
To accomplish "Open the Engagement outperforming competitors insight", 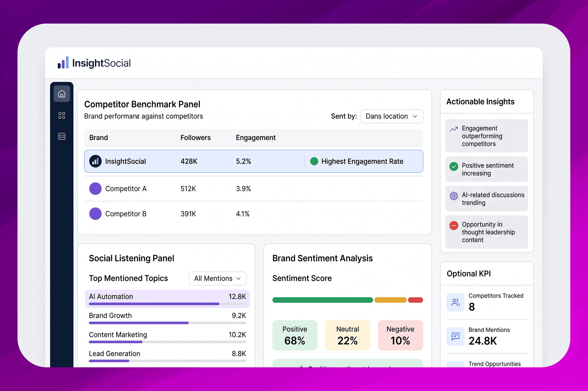I will pyautogui.click(x=487, y=136).
